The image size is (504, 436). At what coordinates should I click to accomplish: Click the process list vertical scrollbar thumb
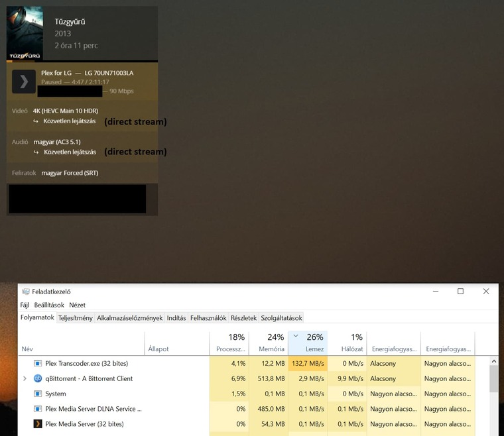tap(494, 379)
